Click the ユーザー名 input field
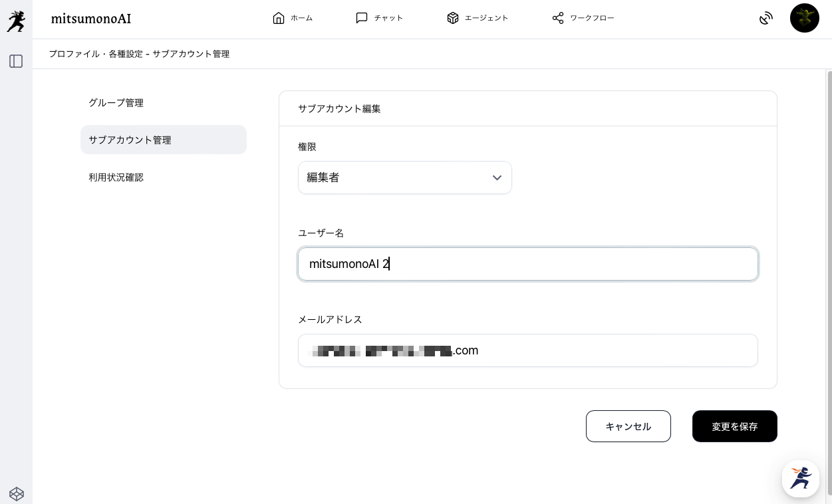This screenshot has height=504, width=832. pyautogui.click(x=527, y=264)
